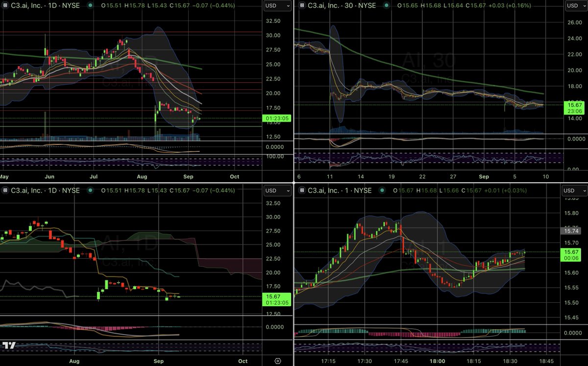Click 100.00 on top-left RSI scale
588x366 pixels.
[x=274, y=156]
